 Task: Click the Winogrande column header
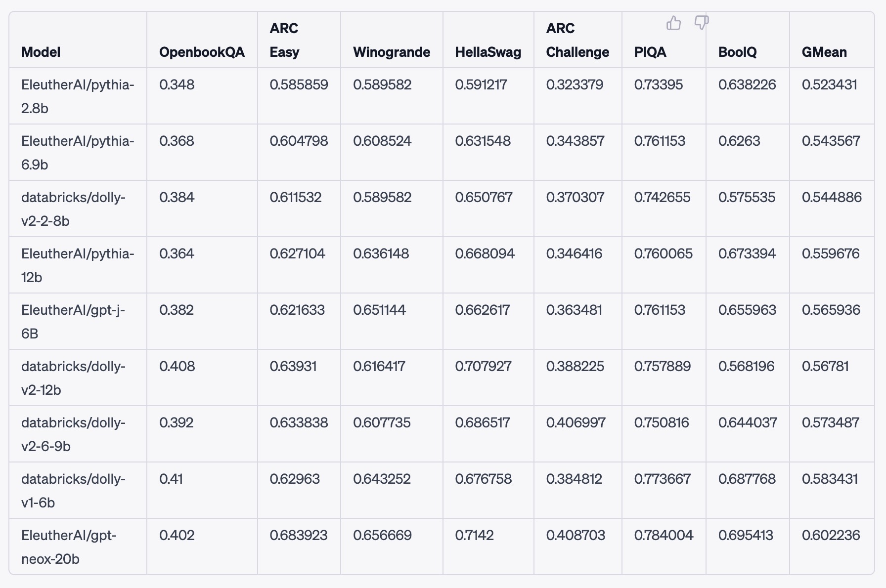[392, 52]
